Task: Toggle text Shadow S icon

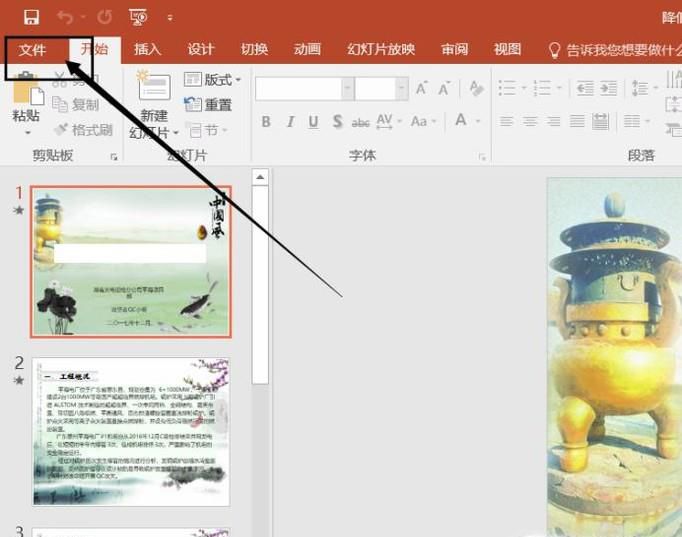Action: pyautogui.click(x=338, y=121)
